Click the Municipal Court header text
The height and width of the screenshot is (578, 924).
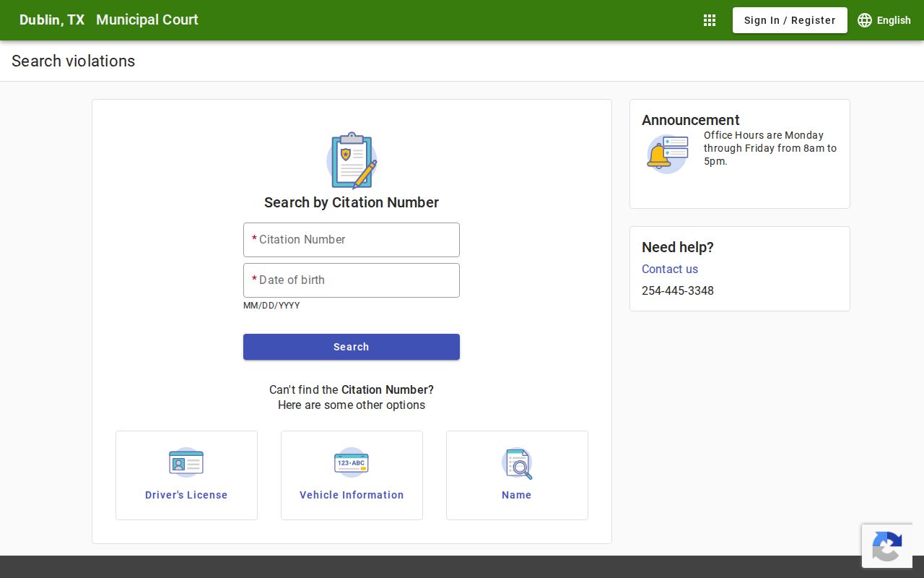point(147,20)
